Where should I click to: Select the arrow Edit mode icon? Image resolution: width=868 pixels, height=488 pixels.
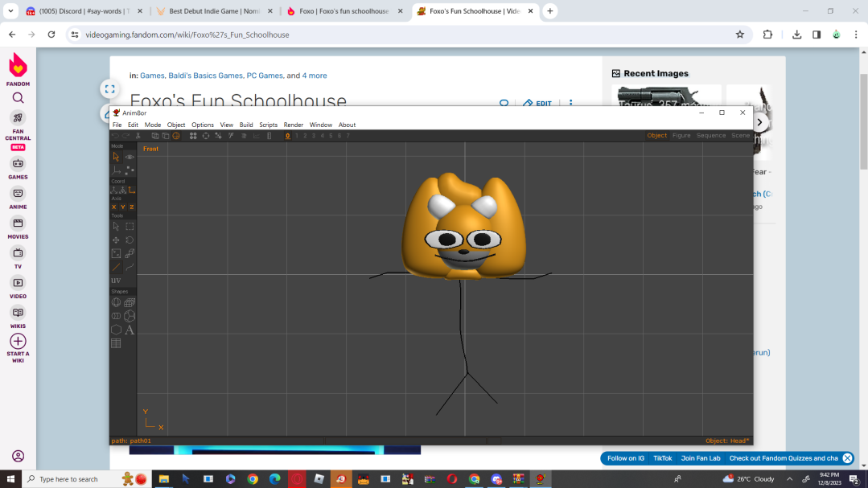117,157
